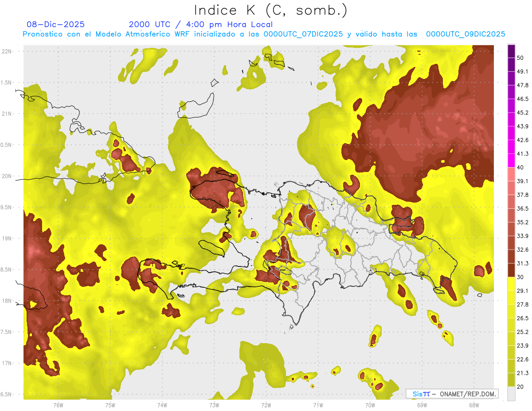
Task: Click the "0.5N" latitude tick label
Action: tap(7, 145)
